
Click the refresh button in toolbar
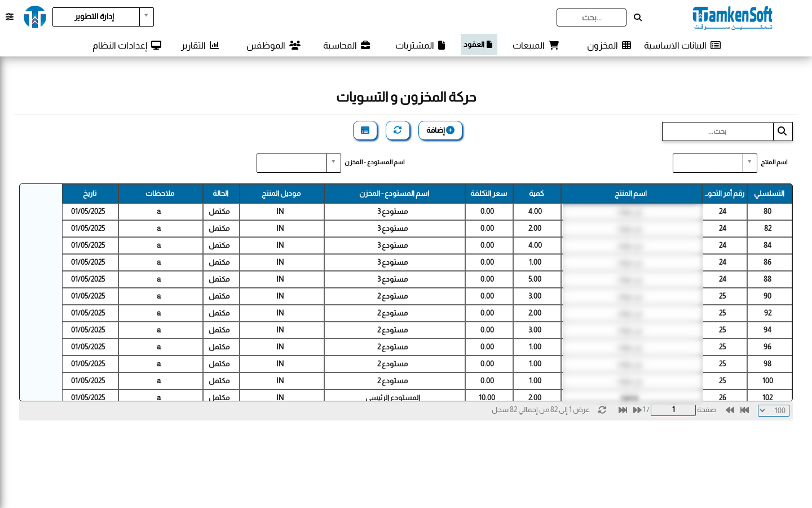pyautogui.click(x=398, y=130)
